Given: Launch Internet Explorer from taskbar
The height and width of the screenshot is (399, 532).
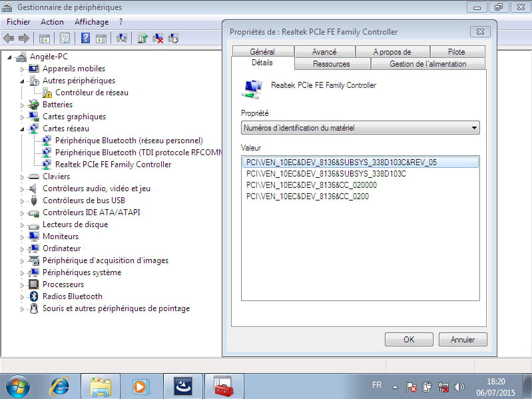Looking at the screenshot, I should pyautogui.click(x=60, y=386).
